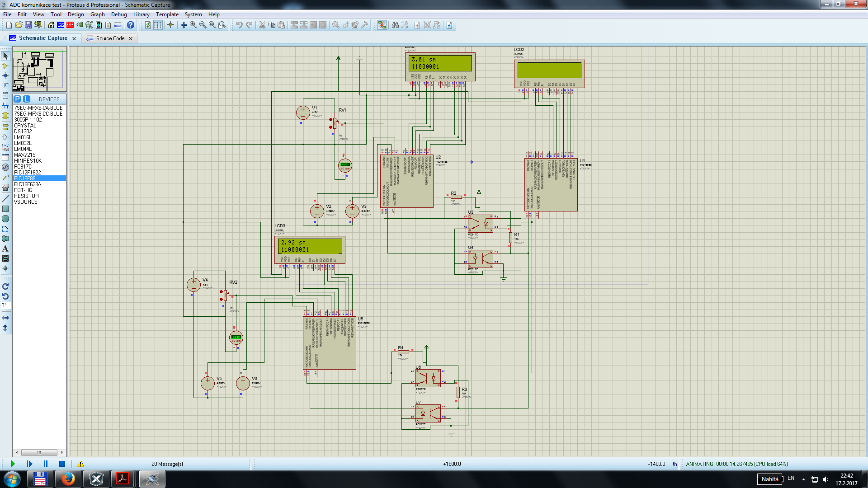Select the Junction dot mode tool
The width and height of the screenshot is (868, 488).
click(x=5, y=76)
